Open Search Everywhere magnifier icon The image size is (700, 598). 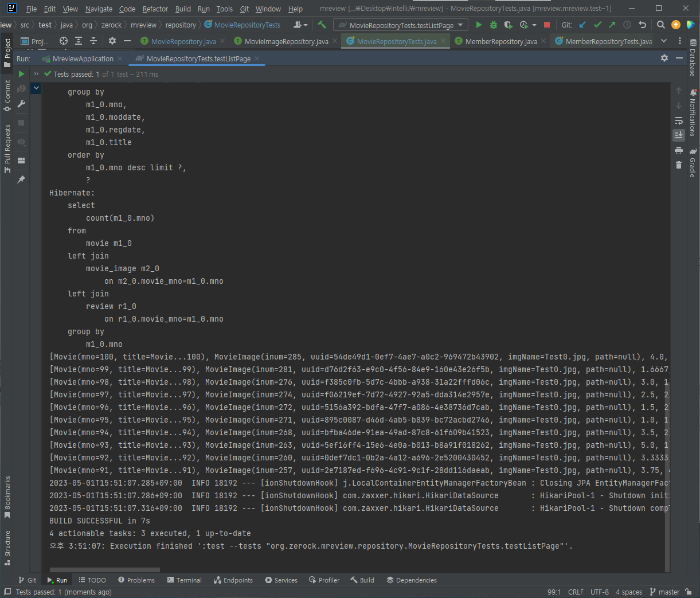[661, 25]
